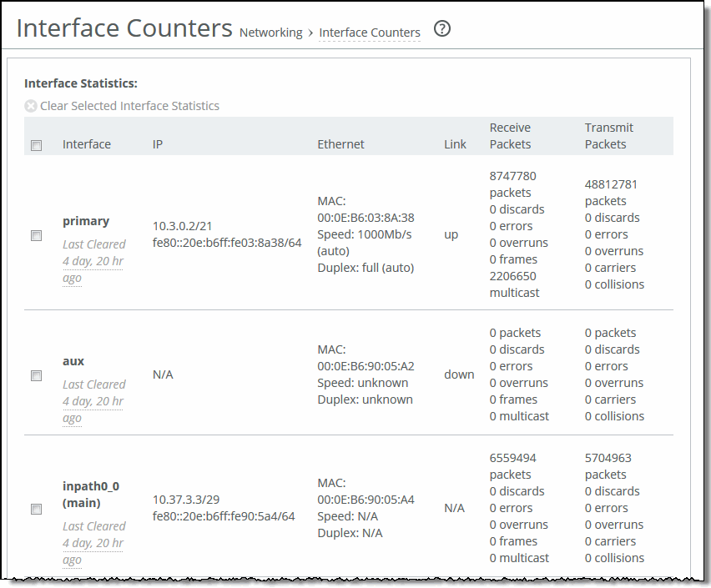Tick the inpath0_0 interface checkbox
The height and width of the screenshot is (588, 711).
point(36,510)
